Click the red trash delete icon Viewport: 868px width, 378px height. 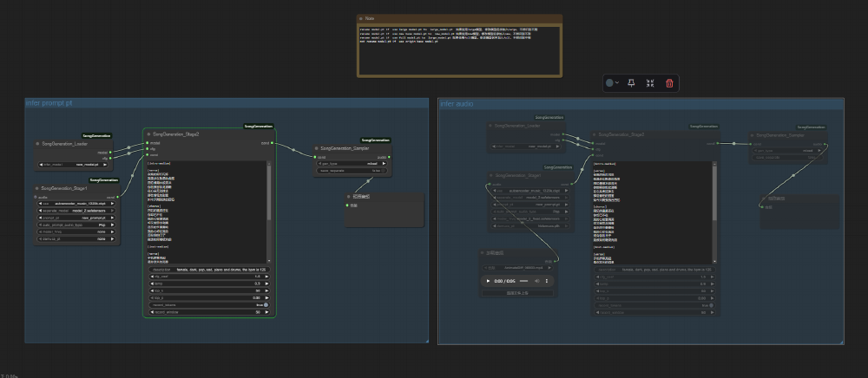669,83
